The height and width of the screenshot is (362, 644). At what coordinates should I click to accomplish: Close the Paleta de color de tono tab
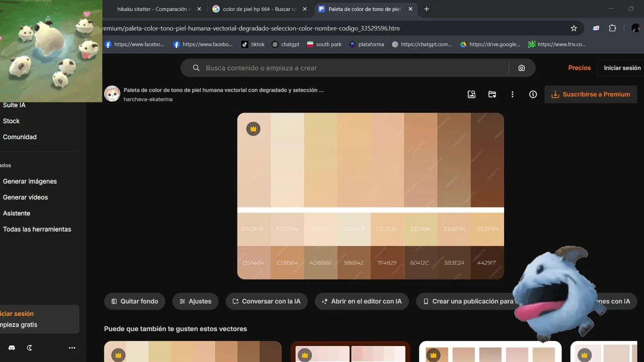[411, 9]
